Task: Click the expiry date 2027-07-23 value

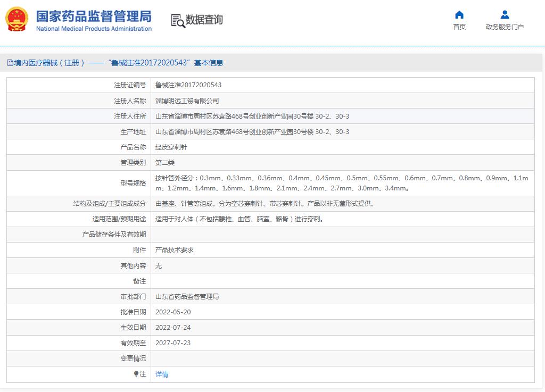Action: click(174, 343)
